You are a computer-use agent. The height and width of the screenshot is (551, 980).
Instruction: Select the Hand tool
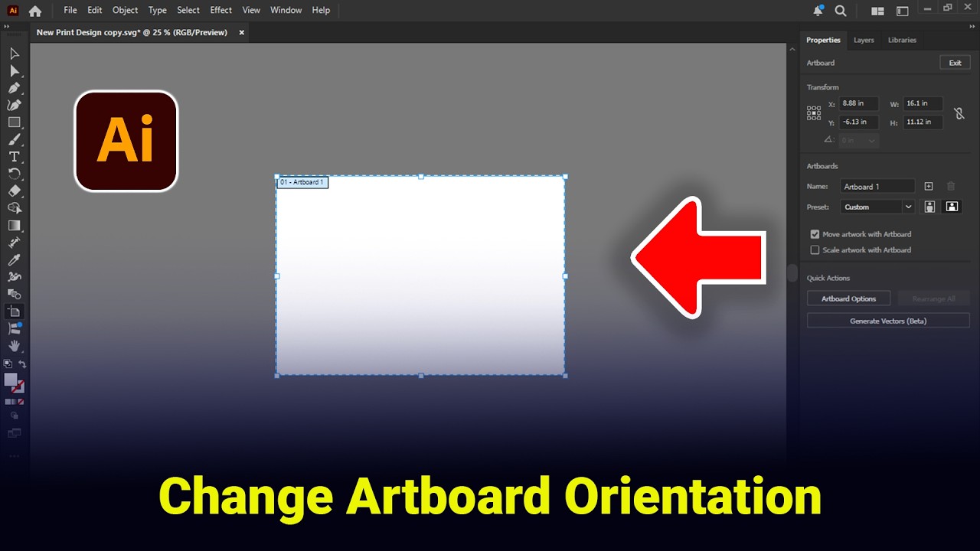(15, 346)
